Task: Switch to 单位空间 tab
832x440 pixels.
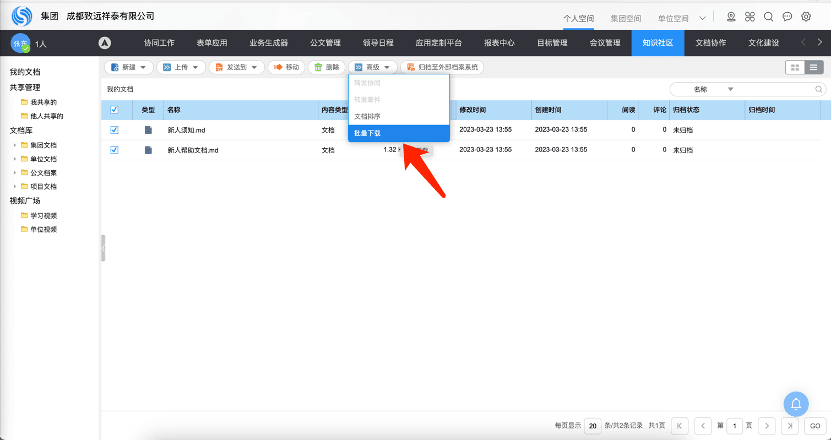Action: pos(673,18)
